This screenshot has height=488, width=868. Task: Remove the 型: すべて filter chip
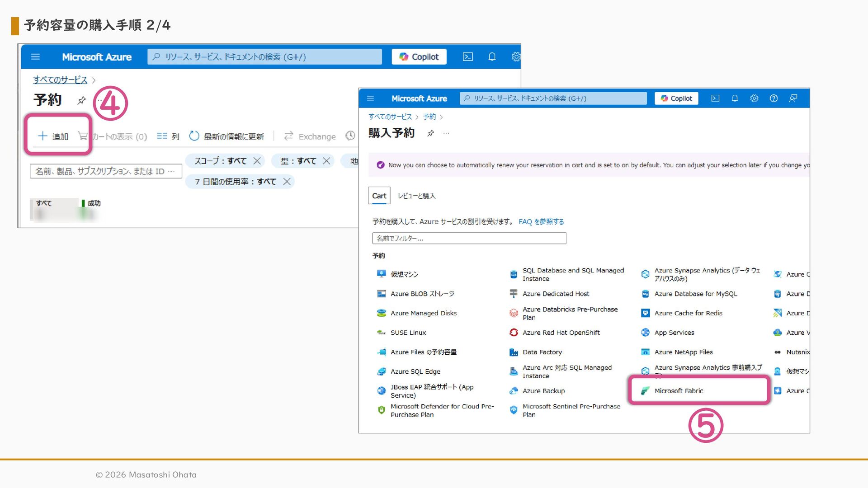(326, 161)
